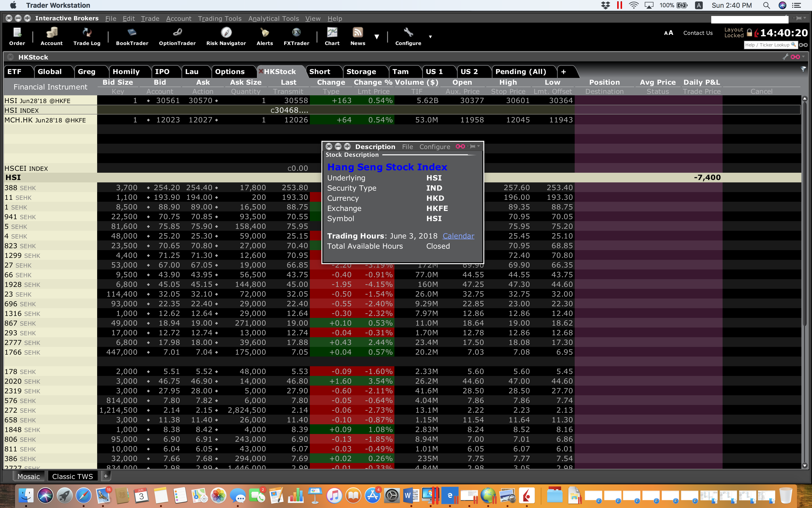The height and width of the screenshot is (508, 812).
Task: Open Finder from the Dock
Action: pyautogui.click(x=26, y=495)
